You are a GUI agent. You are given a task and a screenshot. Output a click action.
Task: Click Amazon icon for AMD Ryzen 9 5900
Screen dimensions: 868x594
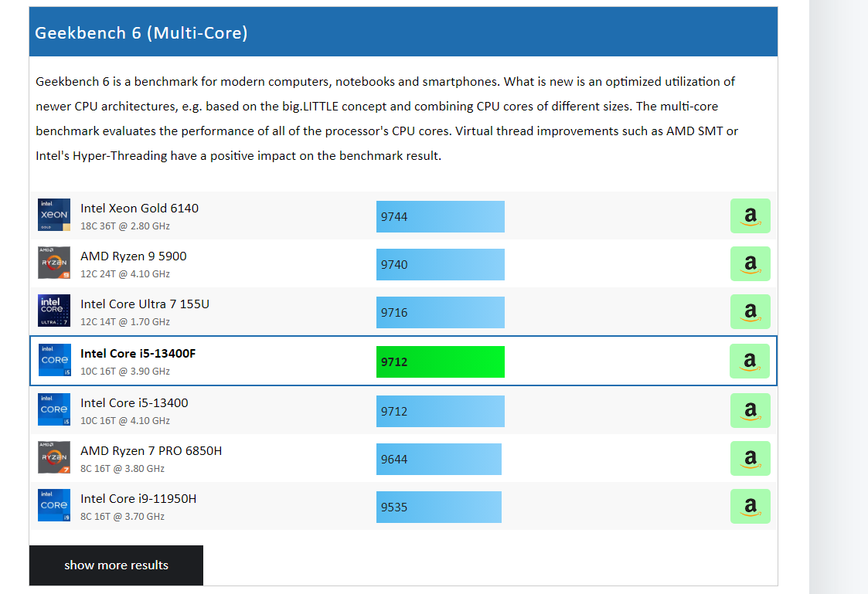(x=750, y=264)
